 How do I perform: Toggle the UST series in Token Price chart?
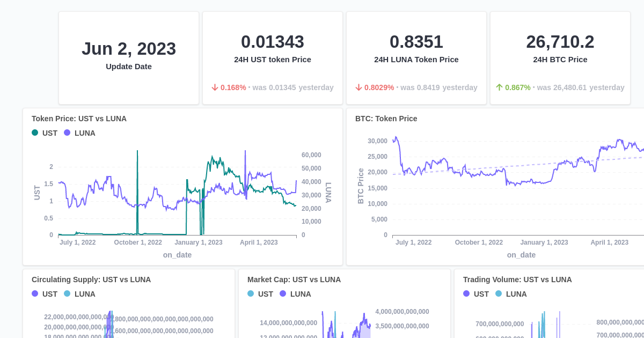click(x=45, y=133)
